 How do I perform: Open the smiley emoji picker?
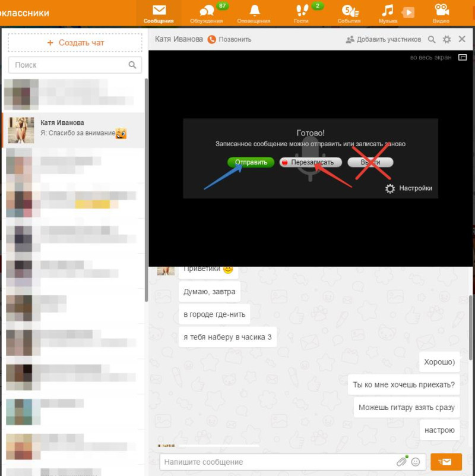pyautogui.click(x=416, y=462)
